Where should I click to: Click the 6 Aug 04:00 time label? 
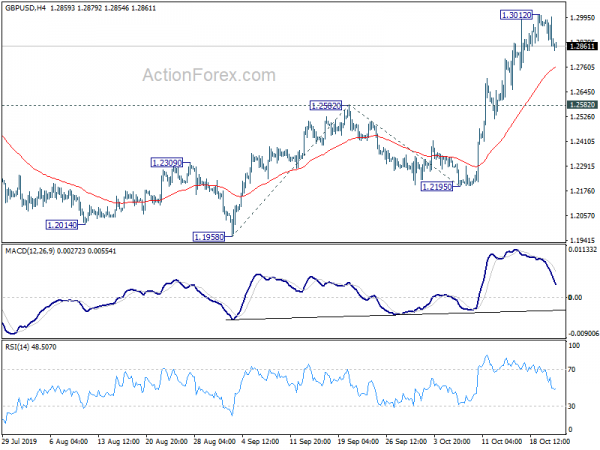click(x=69, y=441)
